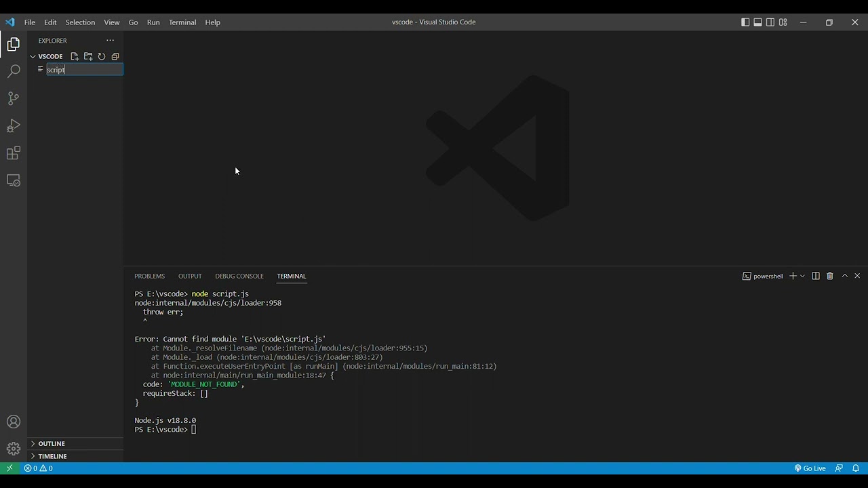Toggle the secondary side bar

[x=770, y=22]
